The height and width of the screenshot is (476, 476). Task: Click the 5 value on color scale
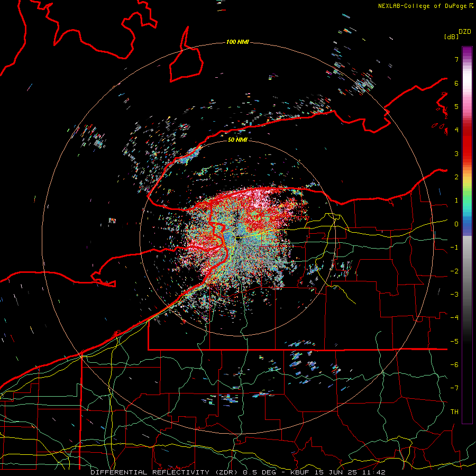click(456, 106)
